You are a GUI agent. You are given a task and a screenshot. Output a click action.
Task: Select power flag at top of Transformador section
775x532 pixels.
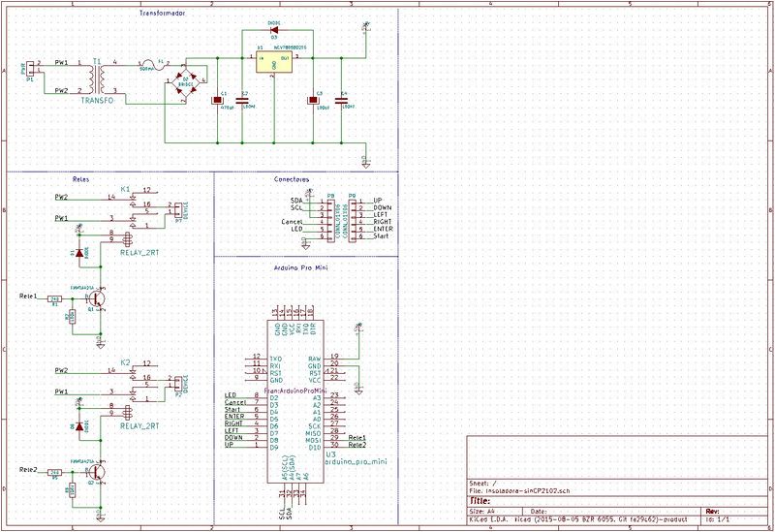point(366,27)
